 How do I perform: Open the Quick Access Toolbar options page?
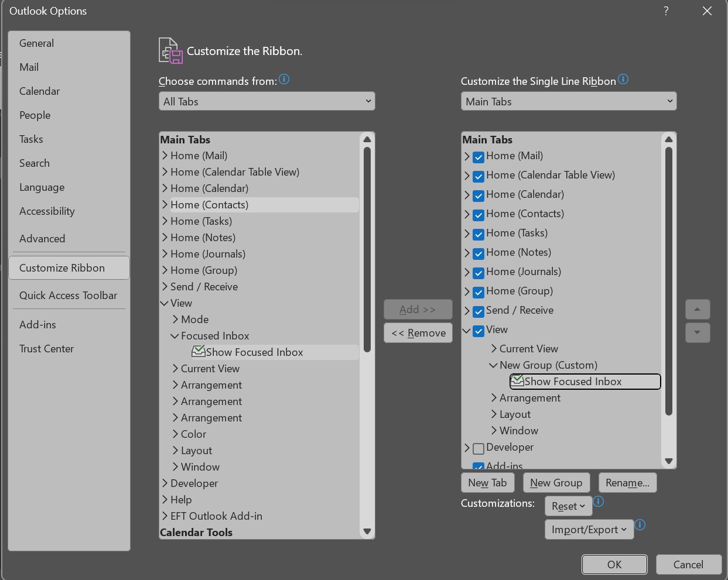pos(68,296)
